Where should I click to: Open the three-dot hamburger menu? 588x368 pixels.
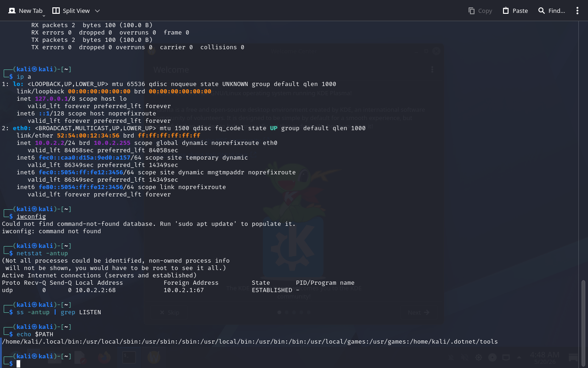[x=577, y=11]
